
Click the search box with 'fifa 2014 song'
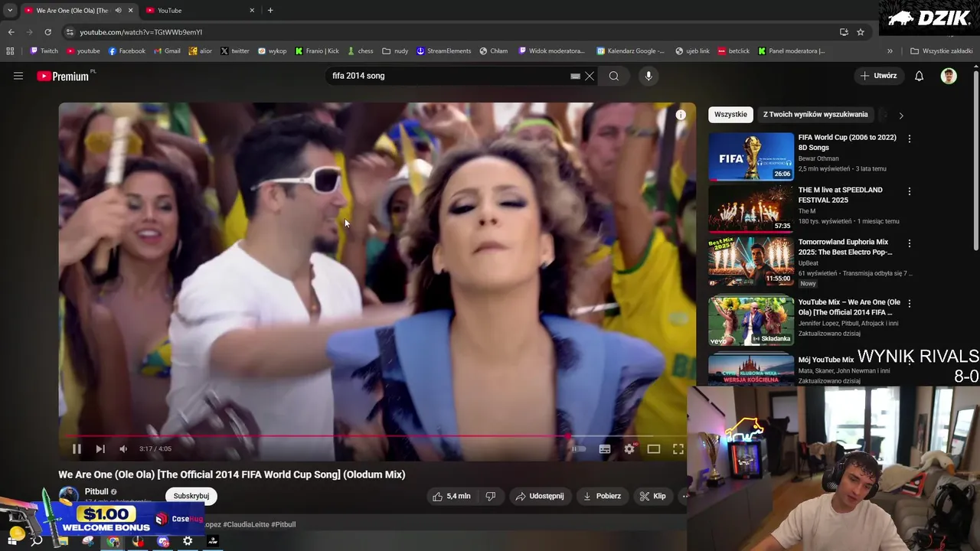pos(448,76)
